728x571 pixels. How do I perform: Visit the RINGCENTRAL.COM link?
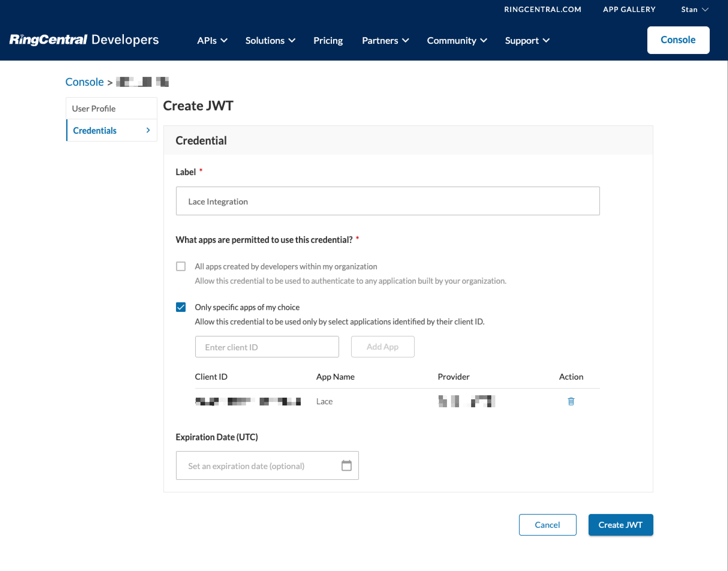click(543, 9)
